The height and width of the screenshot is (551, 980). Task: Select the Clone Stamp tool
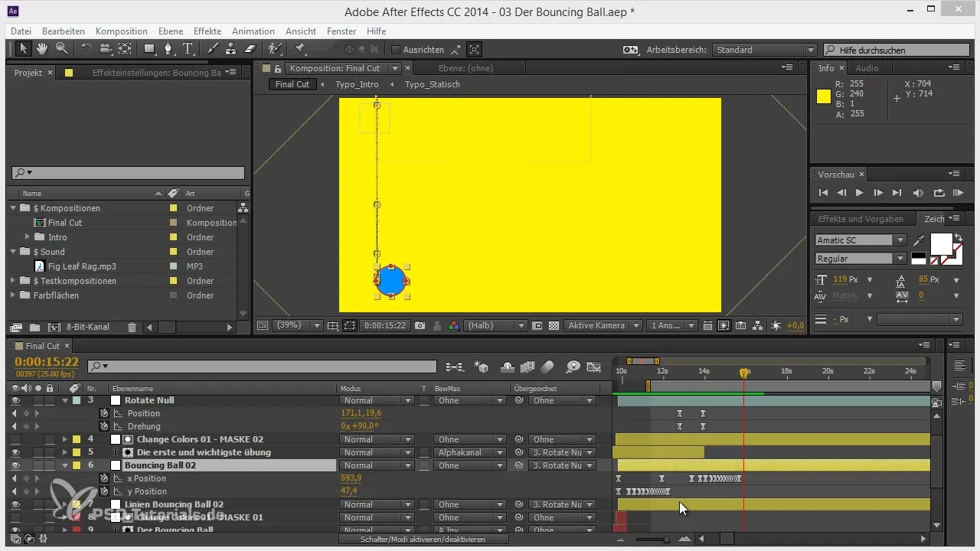tap(231, 49)
